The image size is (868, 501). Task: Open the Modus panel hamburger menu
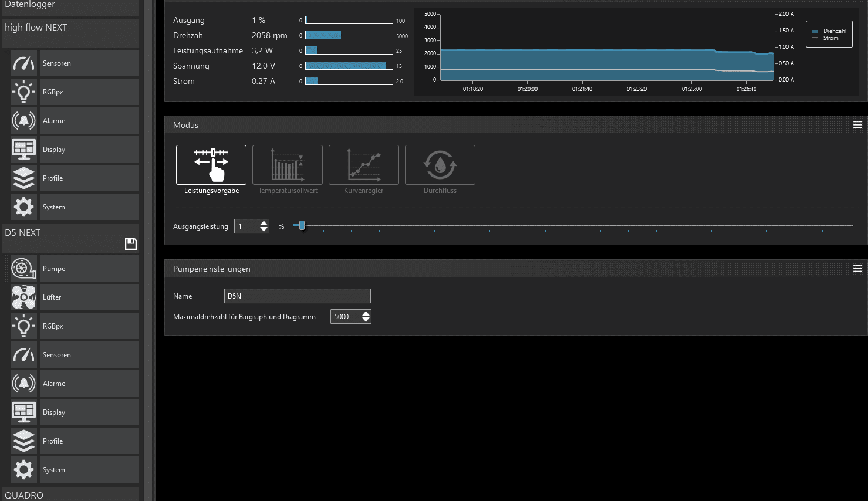[857, 125]
